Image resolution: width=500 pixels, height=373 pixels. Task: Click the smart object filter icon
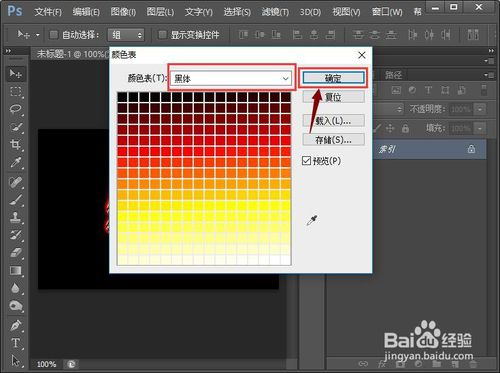coord(461,90)
